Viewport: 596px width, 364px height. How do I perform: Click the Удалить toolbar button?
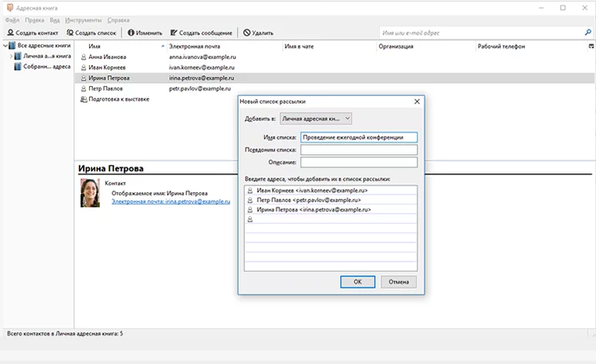[x=258, y=33]
